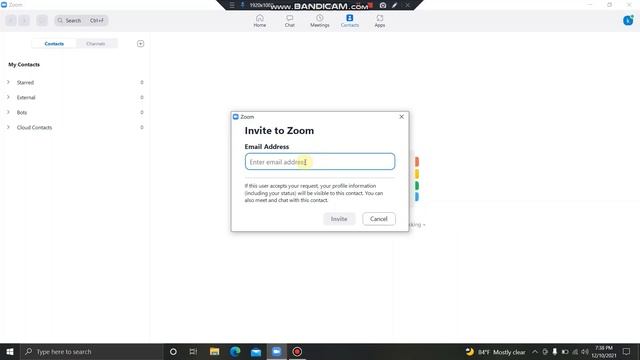The height and width of the screenshot is (360, 640).
Task: Show hidden system tray icons
Action: point(535,352)
